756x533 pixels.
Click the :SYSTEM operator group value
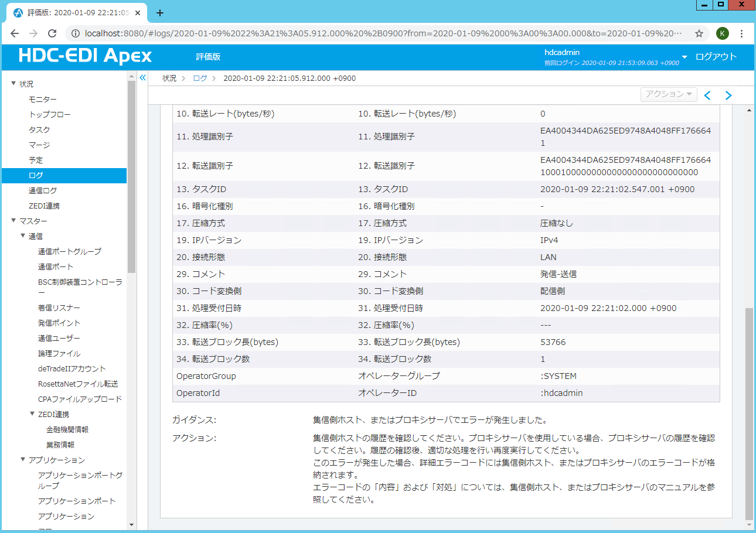[559, 376]
